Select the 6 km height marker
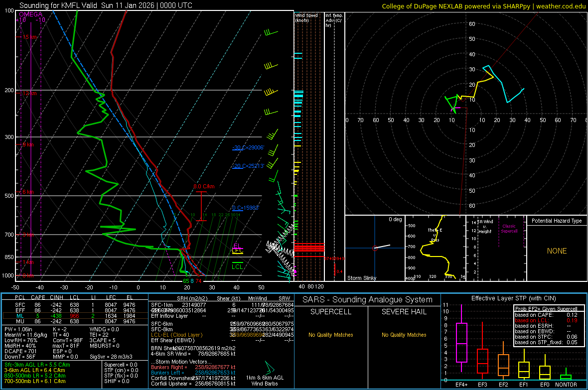This screenshot has width=588, height=390. pyautogui.click(x=28, y=192)
